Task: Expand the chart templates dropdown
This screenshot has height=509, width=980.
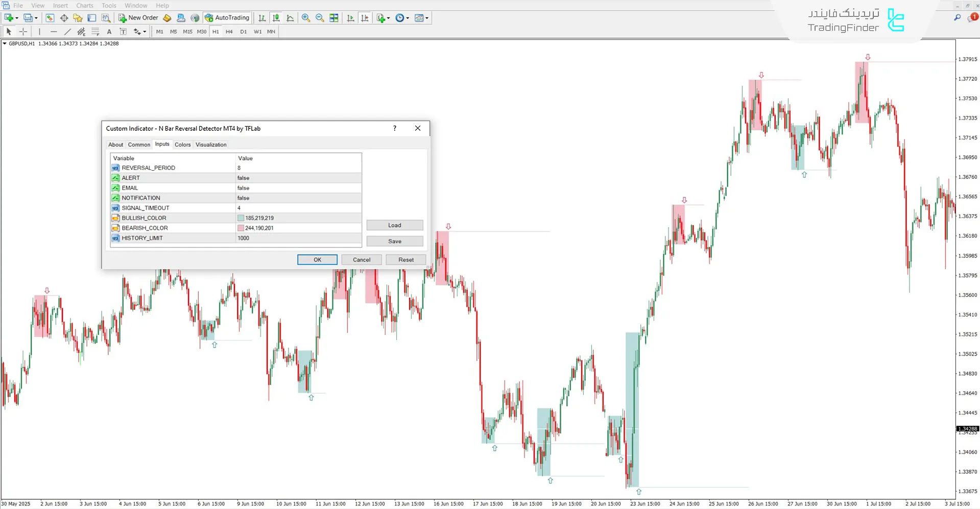Action: coord(427,17)
